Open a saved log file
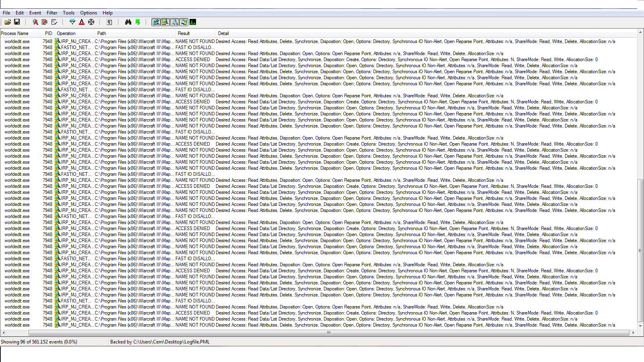Image resolution: width=644 pixels, height=362 pixels. coord(7,22)
